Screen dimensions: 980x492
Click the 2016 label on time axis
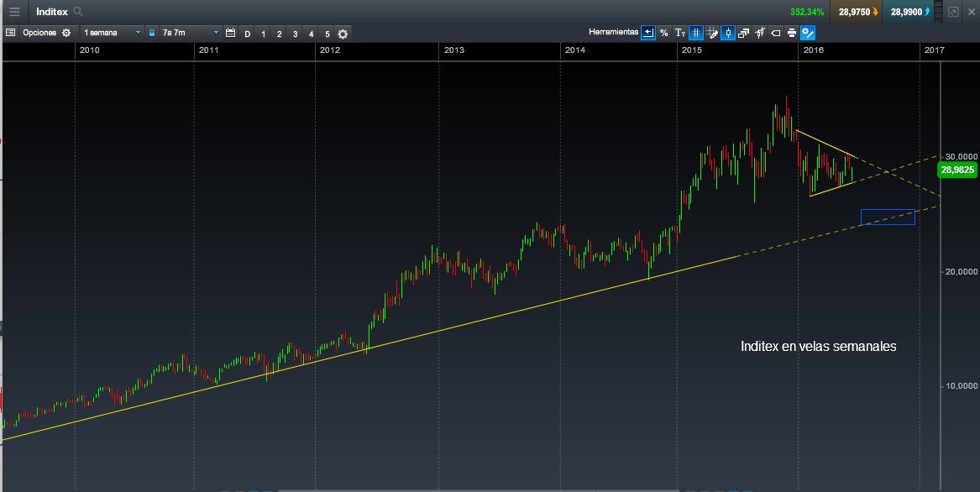tap(813, 50)
